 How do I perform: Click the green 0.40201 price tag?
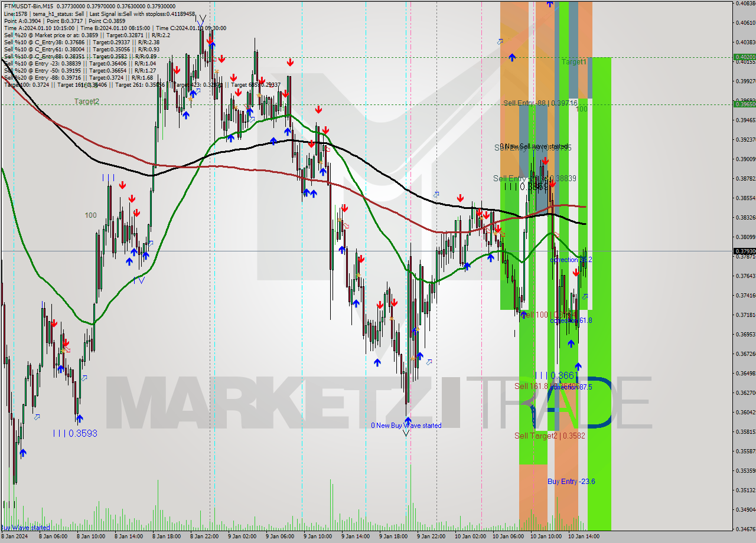point(744,57)
